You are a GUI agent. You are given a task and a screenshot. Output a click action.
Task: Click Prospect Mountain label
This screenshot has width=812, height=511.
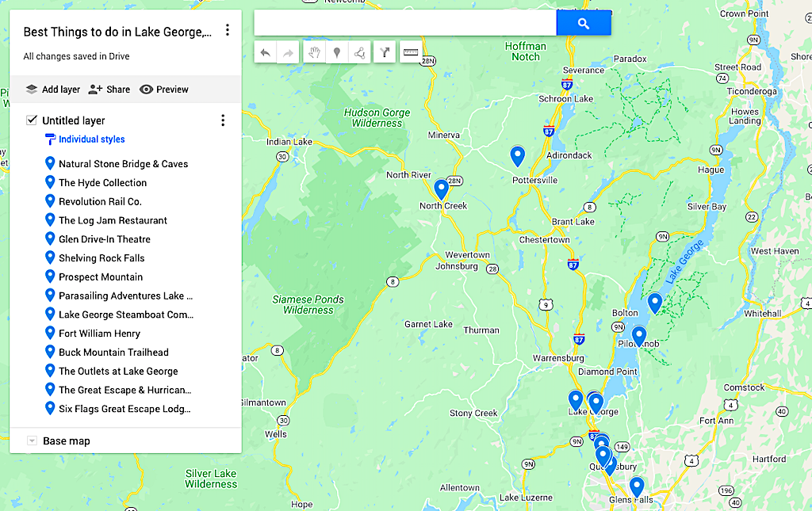tap(101, 276)
